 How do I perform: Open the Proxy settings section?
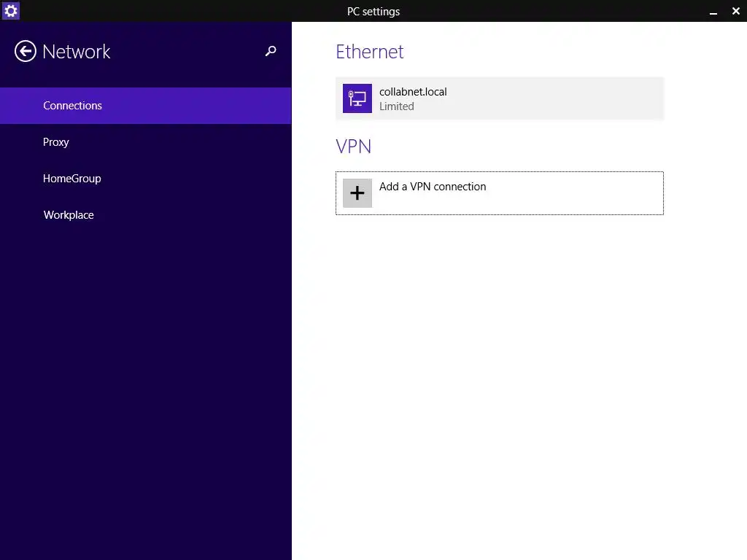(x=56, y=142)
